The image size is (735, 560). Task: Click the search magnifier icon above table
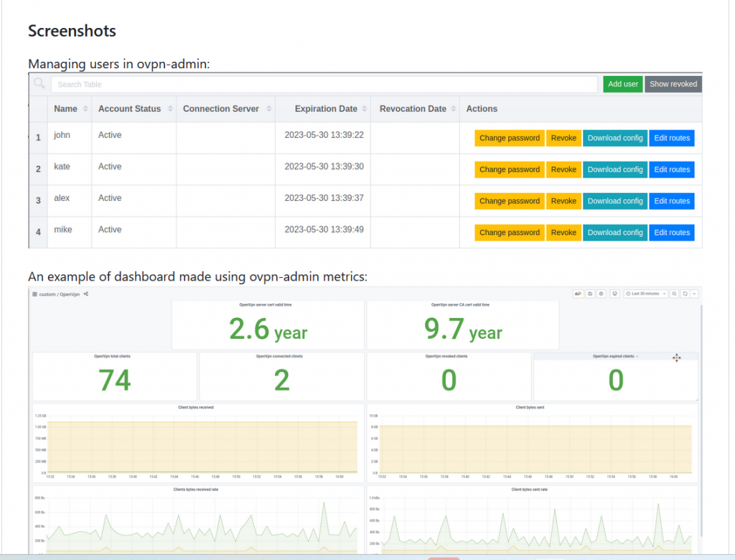39,84
